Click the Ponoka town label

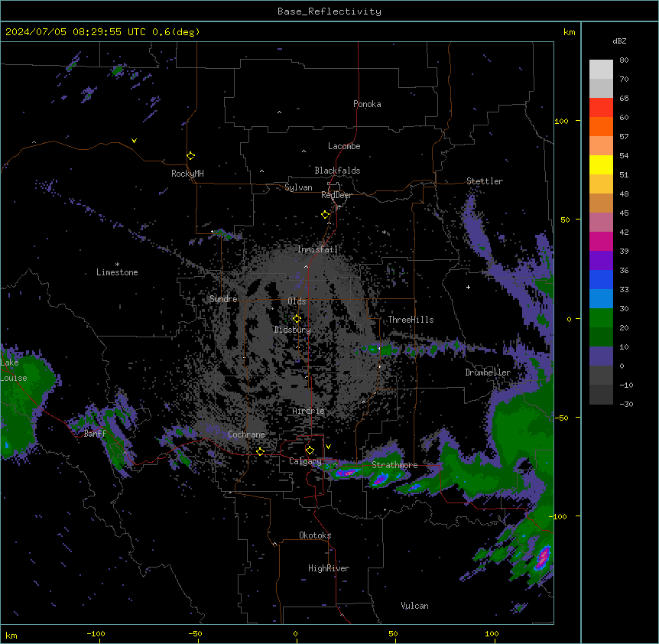pyautogui.click(x=367, y=104)
